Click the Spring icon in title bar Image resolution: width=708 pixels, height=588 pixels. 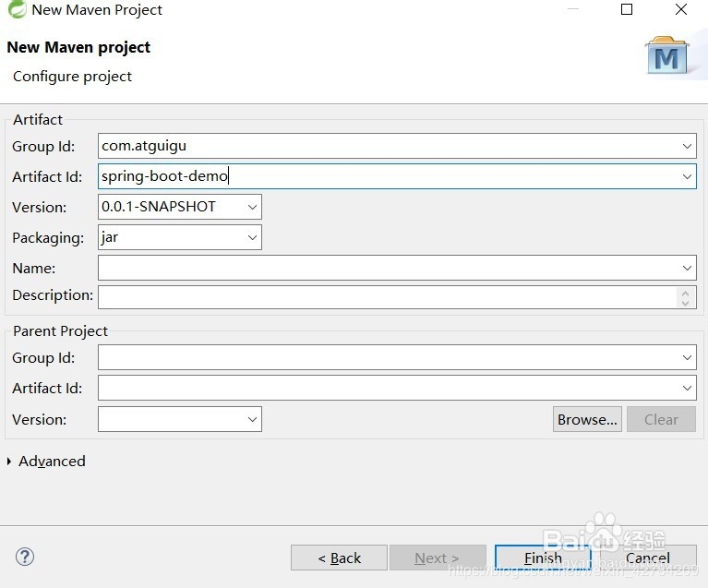coord(16,10)
